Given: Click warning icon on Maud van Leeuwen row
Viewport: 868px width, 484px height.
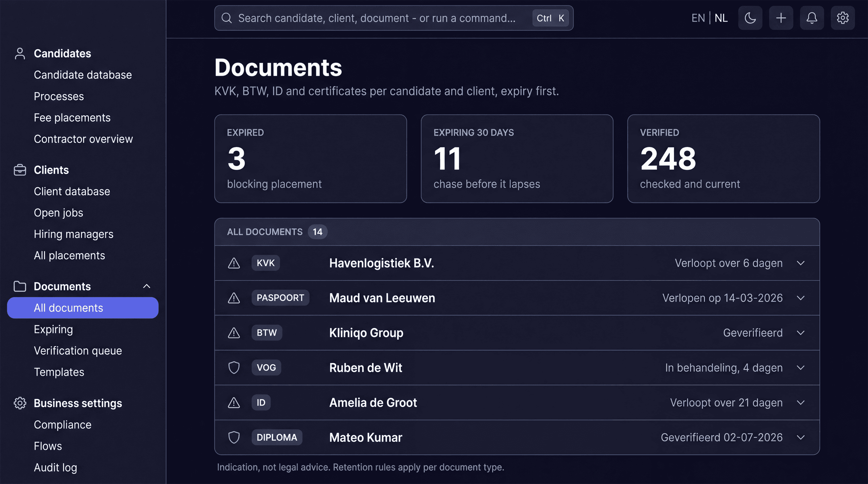Looking at the screenshot, I should click(234, 298).
